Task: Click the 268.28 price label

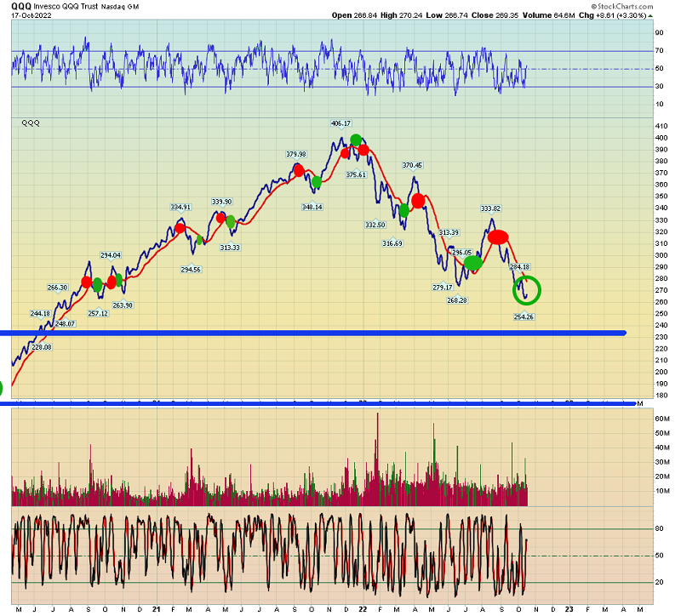Action: [x=457, y=300]
